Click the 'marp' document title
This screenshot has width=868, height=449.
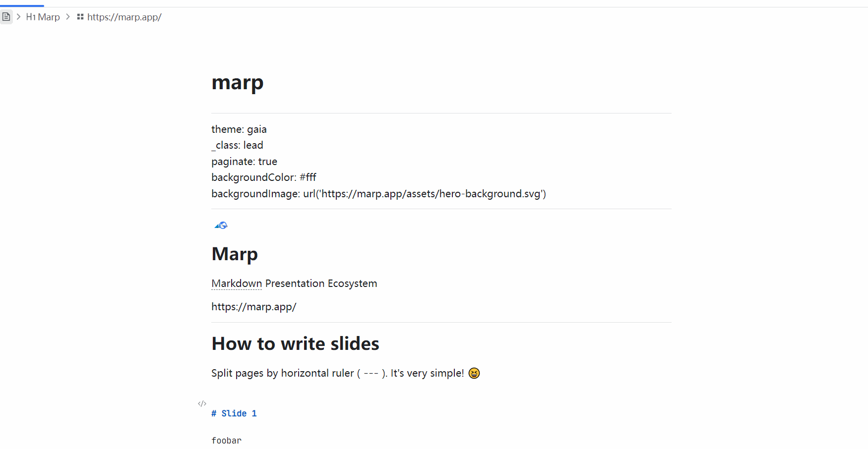tap(238, 82)
